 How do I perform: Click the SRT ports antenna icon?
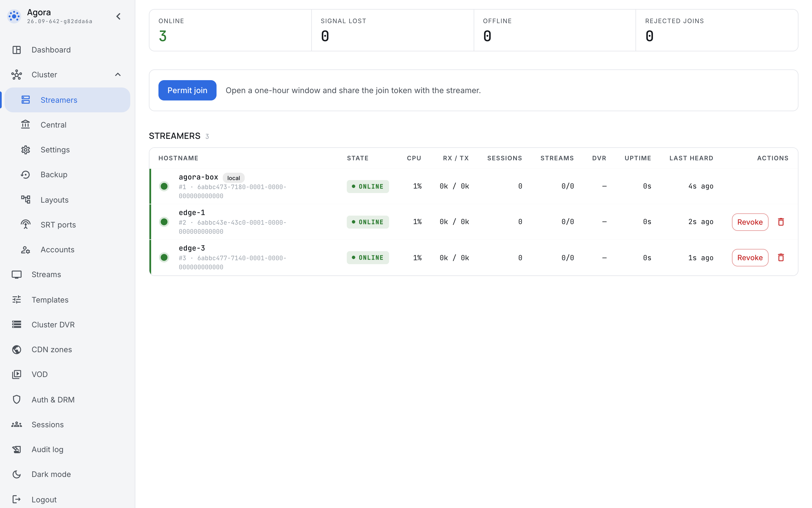25,224
